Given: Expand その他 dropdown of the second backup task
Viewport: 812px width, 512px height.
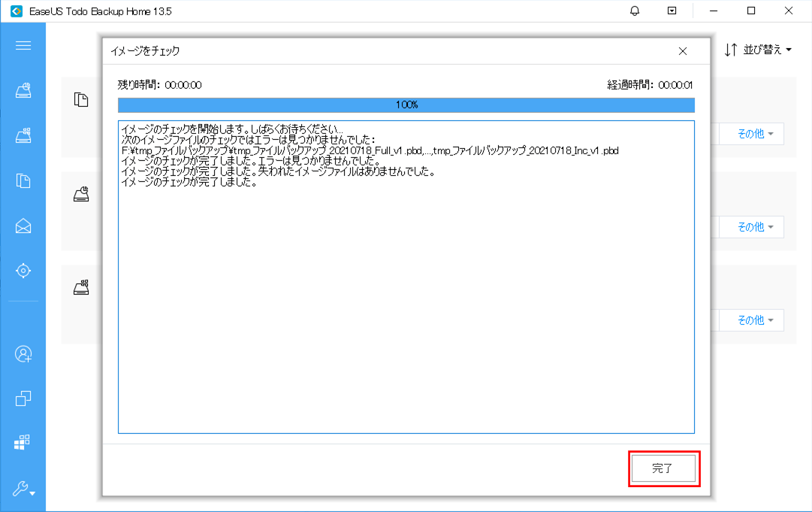Looking at the screenshot, I should [754, 227].
